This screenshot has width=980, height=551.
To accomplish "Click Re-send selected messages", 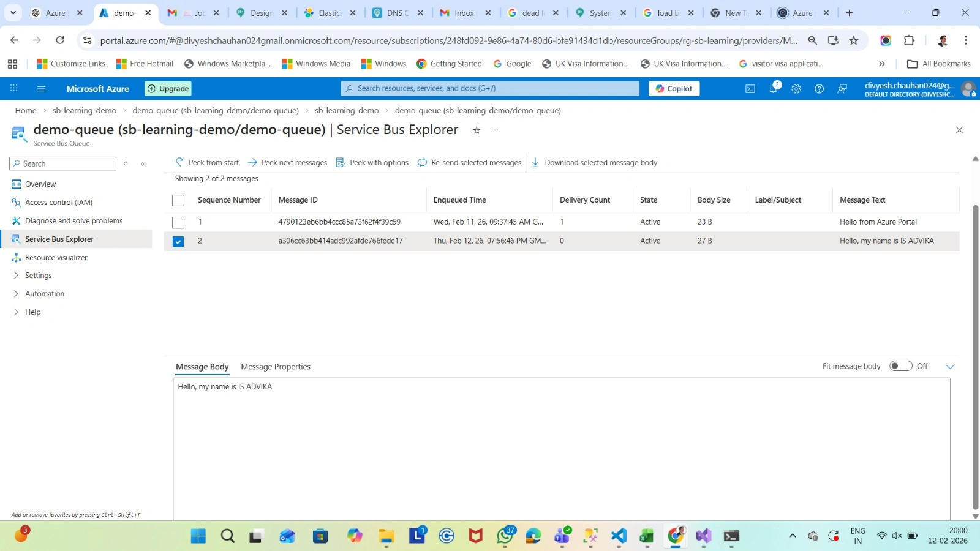I will tap(469, 163).
